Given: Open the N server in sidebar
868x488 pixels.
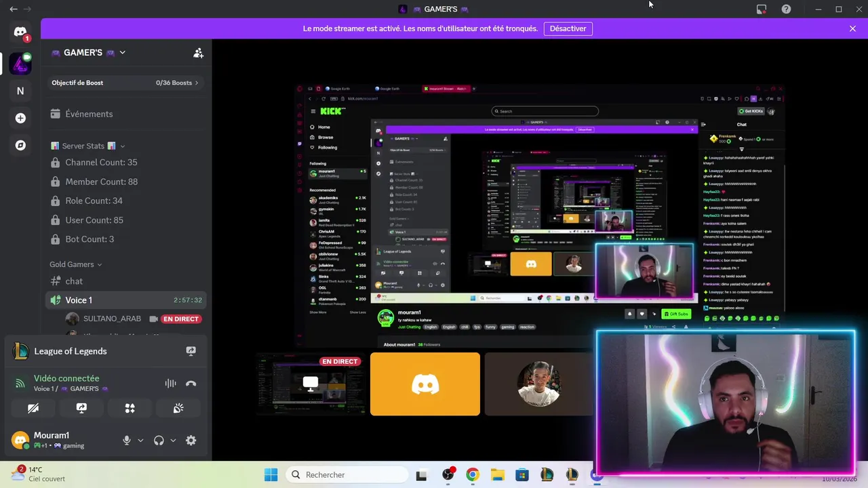Looking at the screenshot, I should pyautogui.click(x=20, y=91).
